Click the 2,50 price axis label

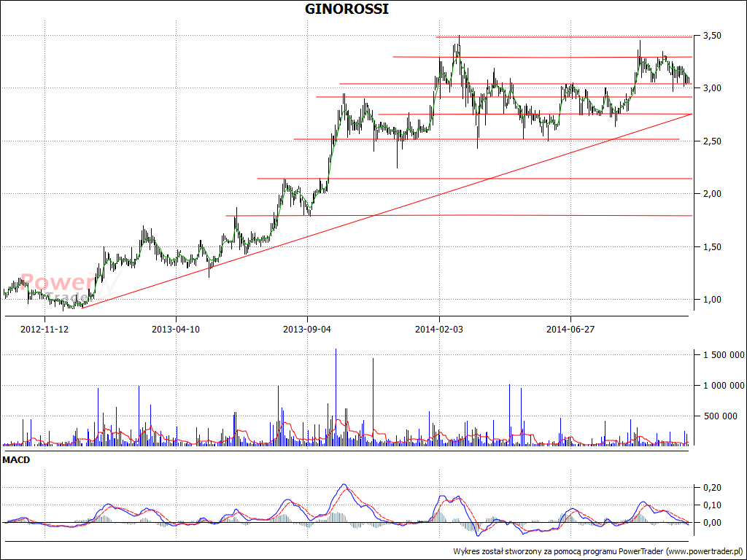[711, 141]
